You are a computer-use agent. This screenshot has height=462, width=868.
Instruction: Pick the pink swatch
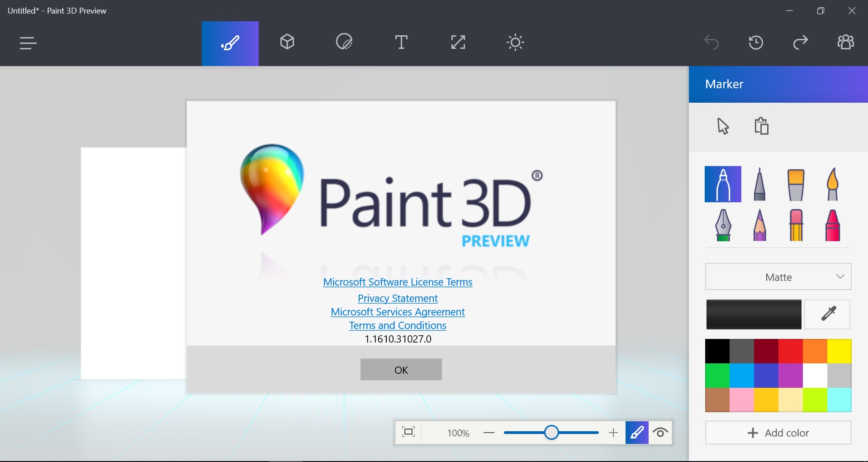coord(742,400)
